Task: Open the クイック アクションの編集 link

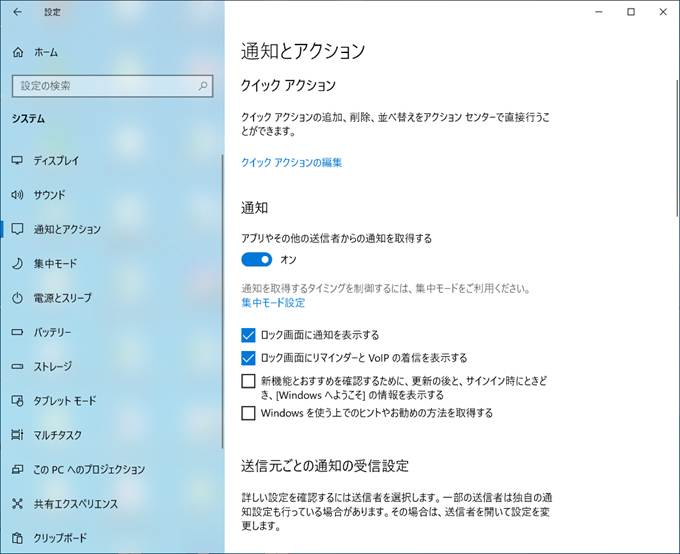Action: pos(292,162)
